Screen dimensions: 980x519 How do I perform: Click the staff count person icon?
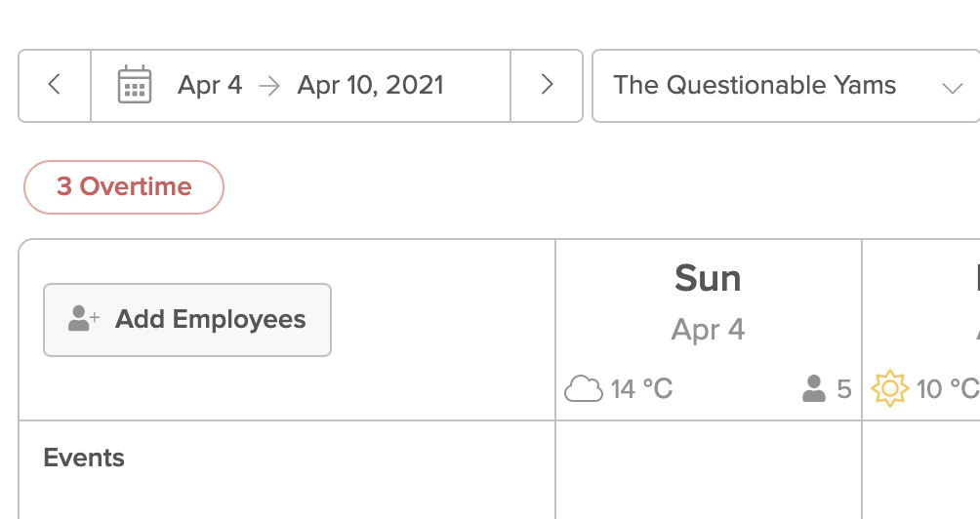pos(813,389)
